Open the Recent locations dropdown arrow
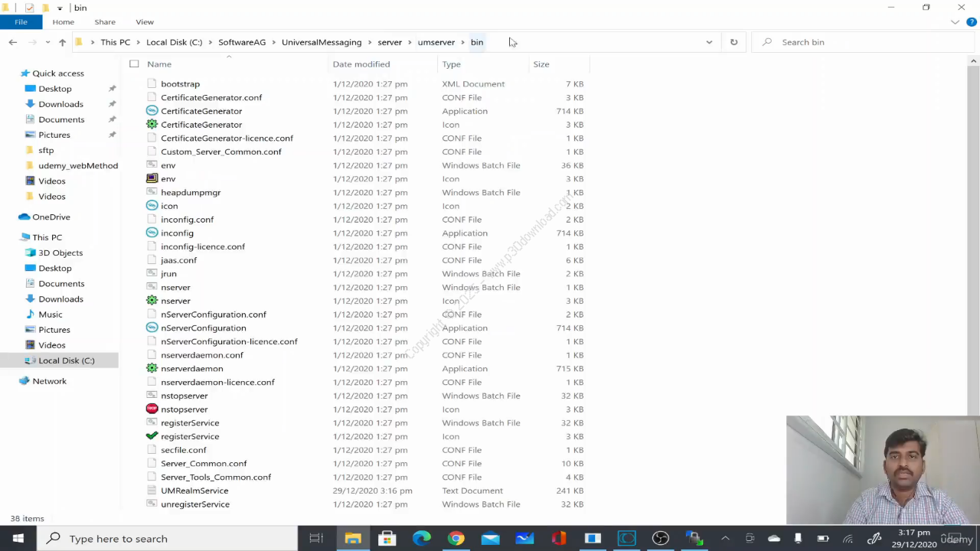 [x=47, y=42]
